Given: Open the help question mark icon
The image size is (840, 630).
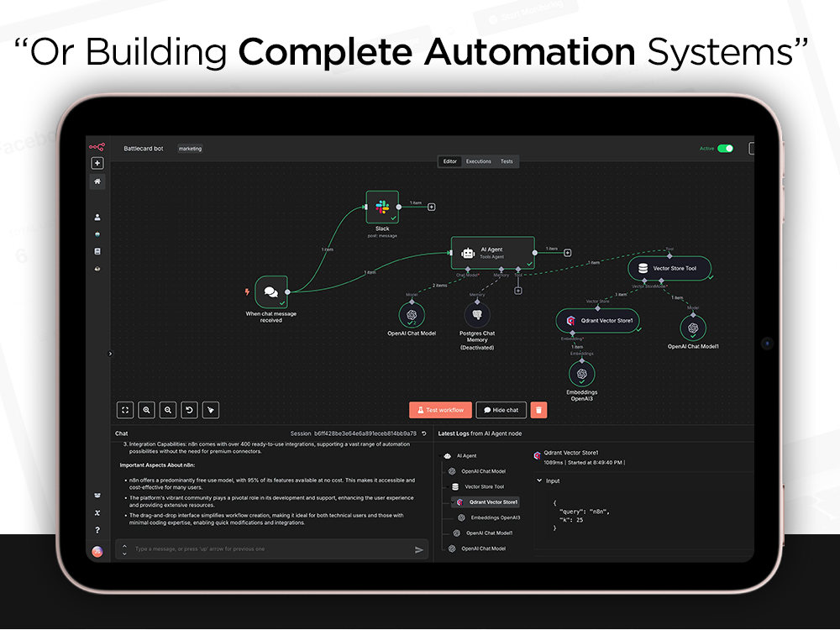Looking at the screenshot, I should 97,530.
